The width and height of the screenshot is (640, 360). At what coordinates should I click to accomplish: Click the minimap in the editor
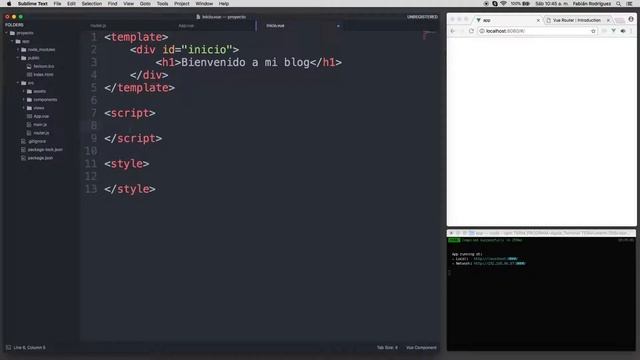(429, 35)
